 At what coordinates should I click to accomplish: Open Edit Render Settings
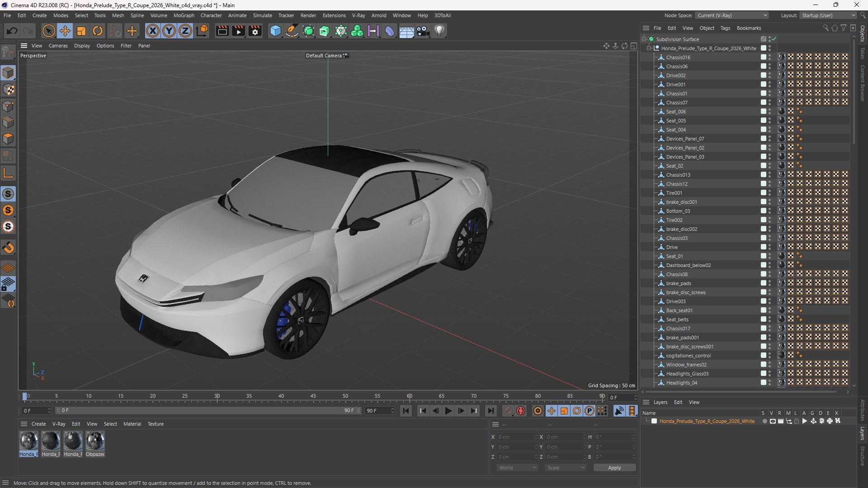click(255, 31)
